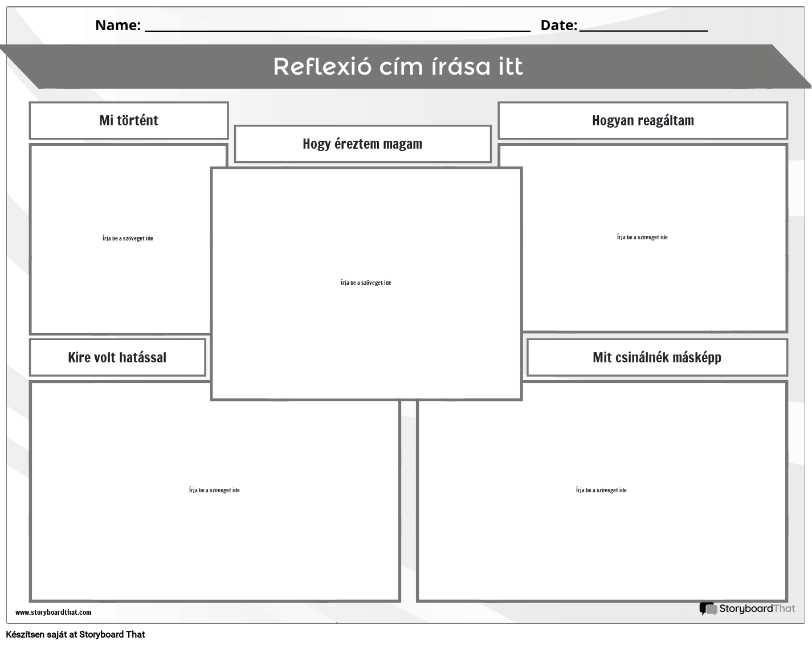Select the 'Kire volt hatással' header box
Viewport: 812px width, 645px height.
pyautogui.click(x=117, y=358)
